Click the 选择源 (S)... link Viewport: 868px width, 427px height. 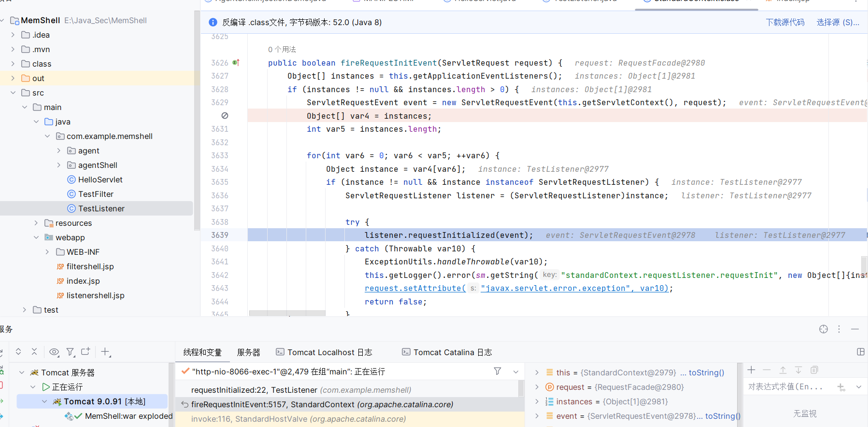[x=838, y=22]
